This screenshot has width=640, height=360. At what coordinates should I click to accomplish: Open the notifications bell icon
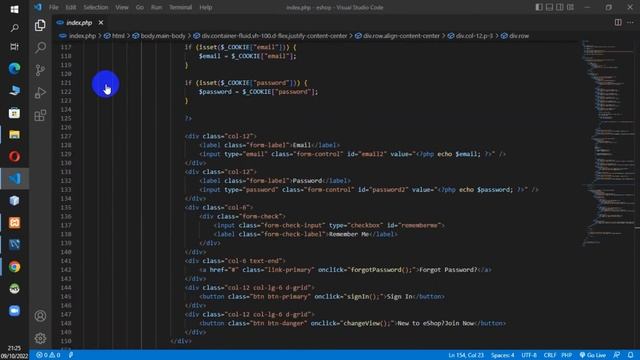click(x=631, y=355)
